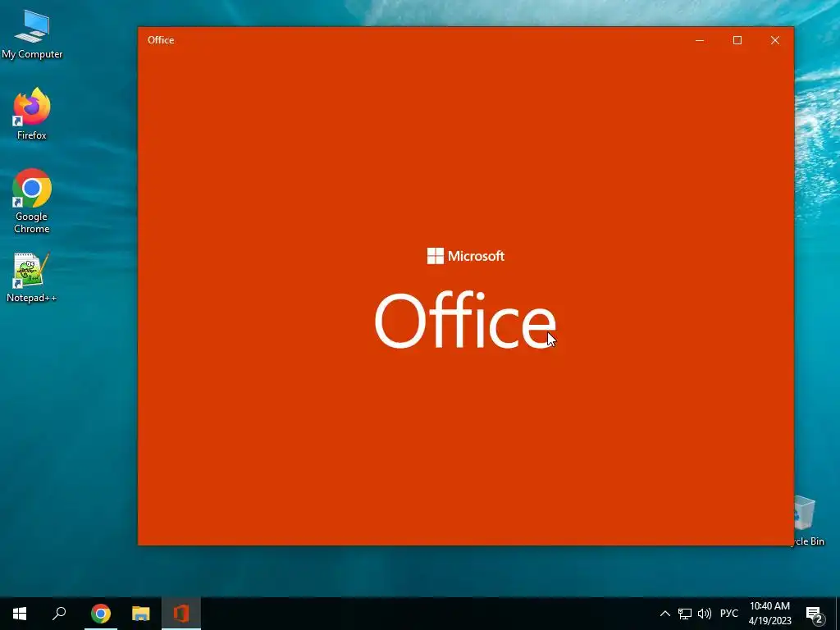
Task: Click the Microsoft logo on the splash screen
Action: click(x=466, y=256)
